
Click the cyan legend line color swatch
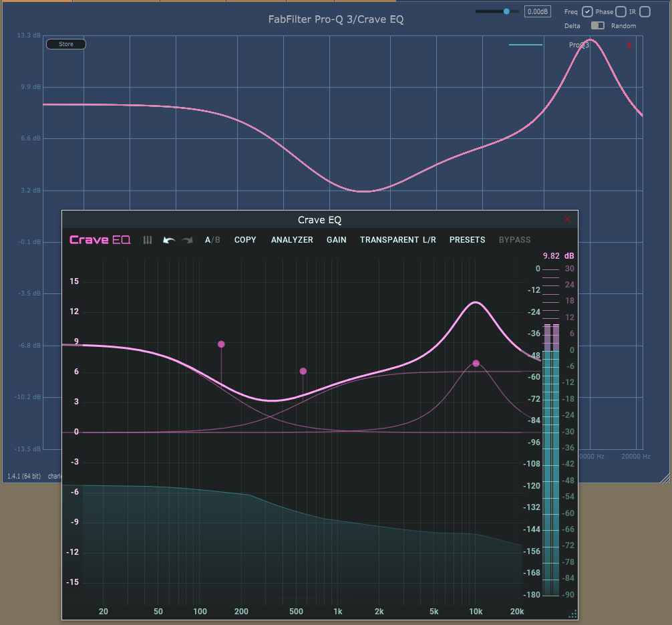tap(526, 45)
